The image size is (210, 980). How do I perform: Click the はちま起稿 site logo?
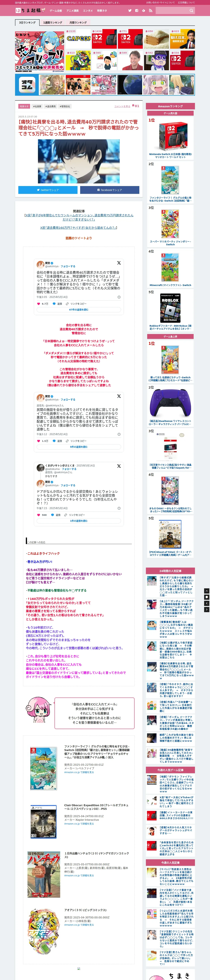30,10
